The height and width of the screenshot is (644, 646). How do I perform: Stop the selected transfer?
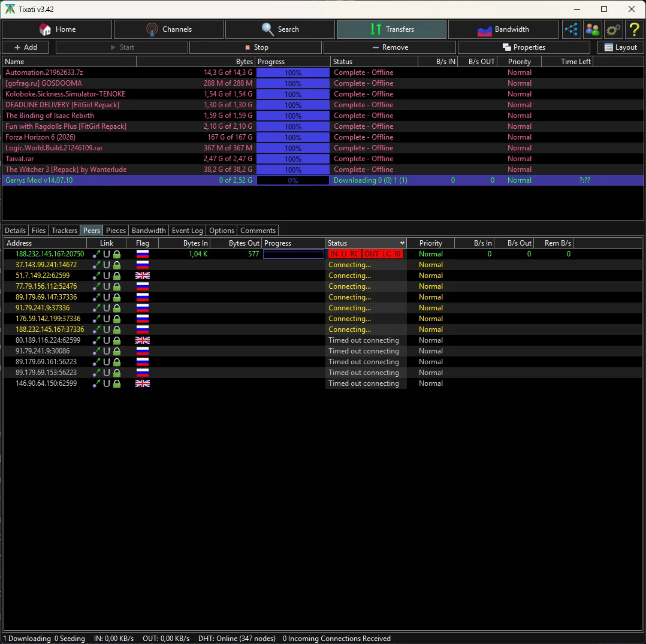coord(255,47)
